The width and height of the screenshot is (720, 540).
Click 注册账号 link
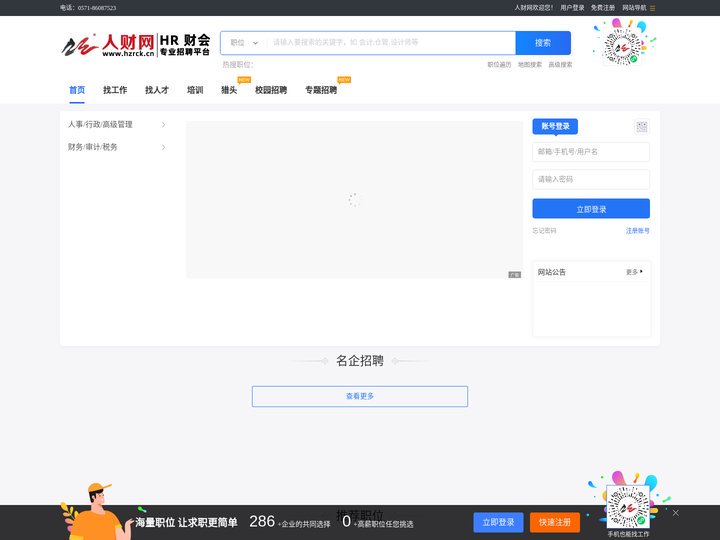[637, 231]
